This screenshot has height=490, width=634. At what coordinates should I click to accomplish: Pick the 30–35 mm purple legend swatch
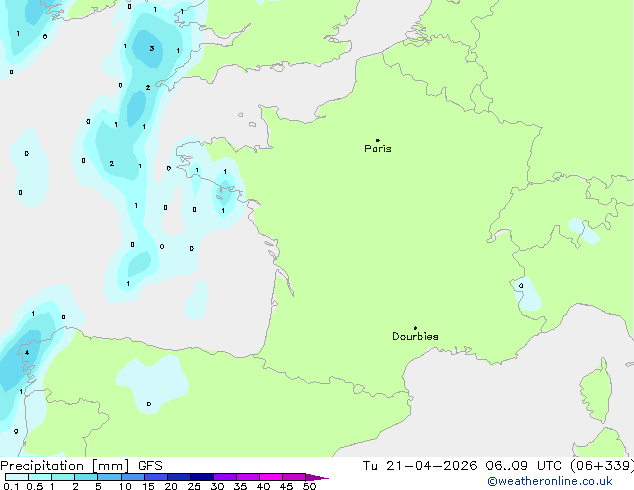[224, 477]
